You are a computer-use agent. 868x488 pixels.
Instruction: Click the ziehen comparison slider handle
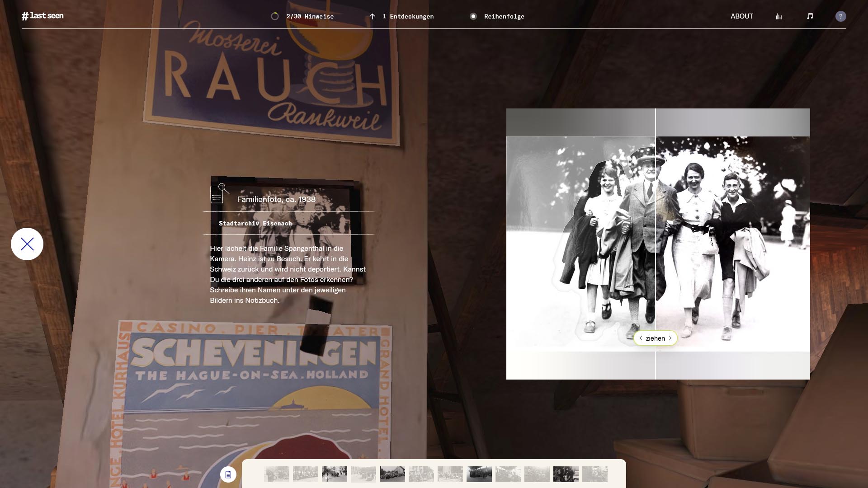coord(656,338)
